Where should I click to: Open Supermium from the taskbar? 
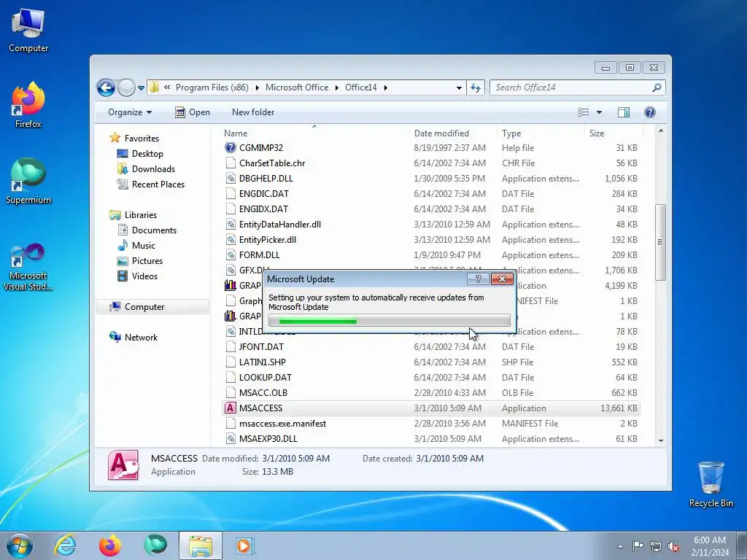155,545
